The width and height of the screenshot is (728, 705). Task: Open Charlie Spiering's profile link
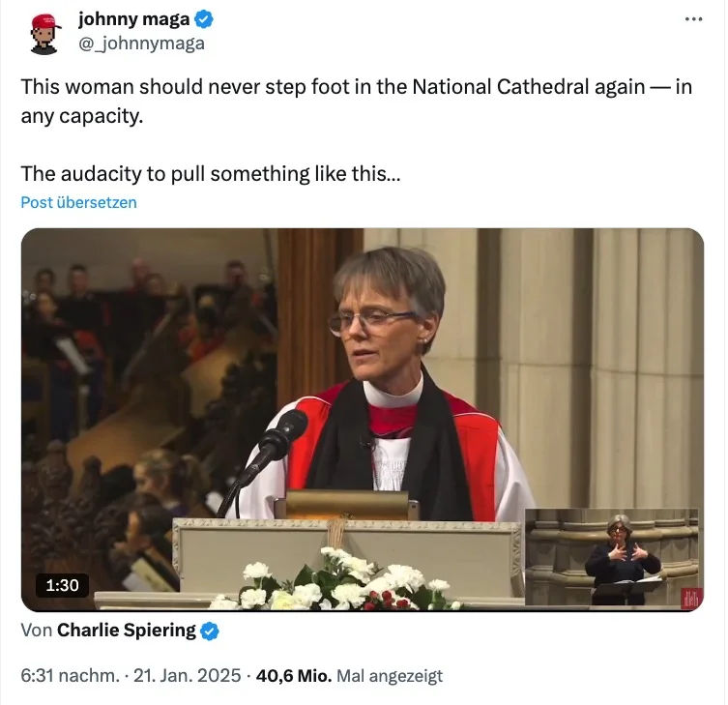coord(126,632)
